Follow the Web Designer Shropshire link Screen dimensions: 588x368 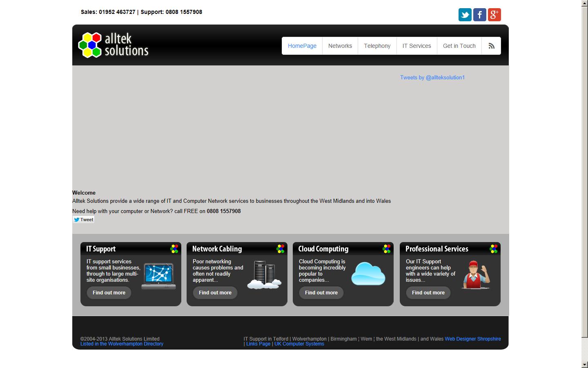click(x=472, y=339)
